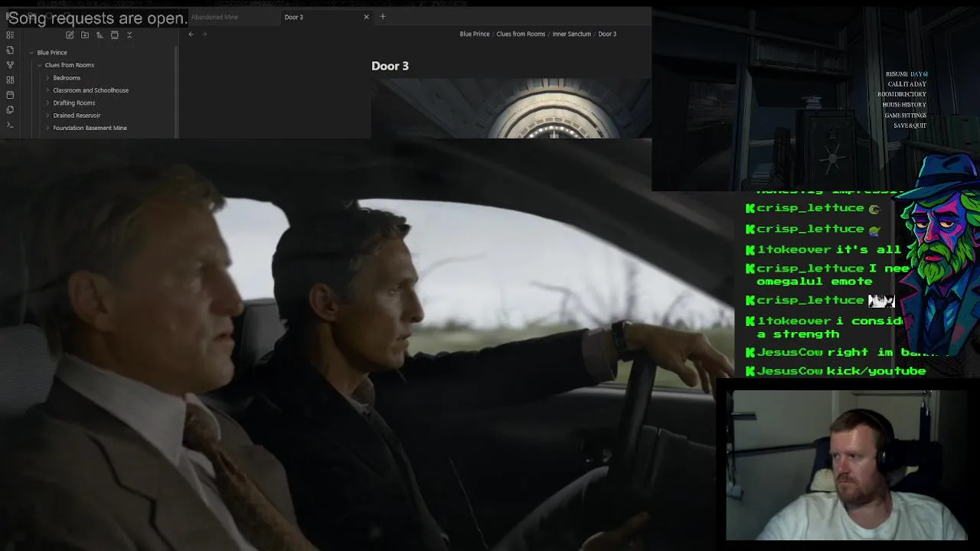Navigate forward arrow in note pane

click(204, 34)
